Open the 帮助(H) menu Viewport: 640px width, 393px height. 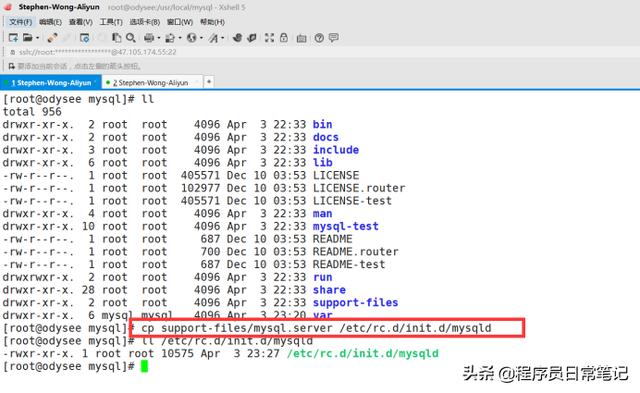coord(212,22)
